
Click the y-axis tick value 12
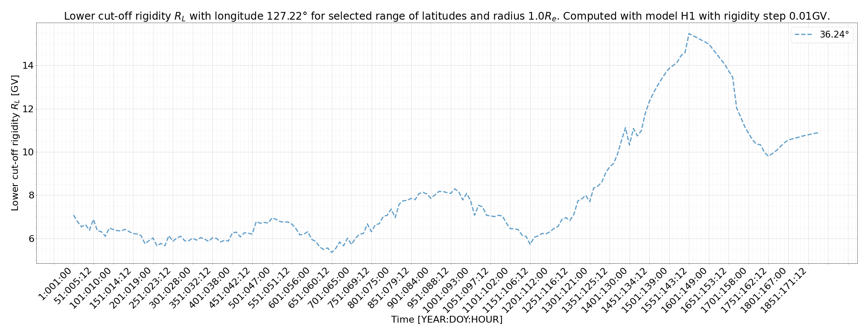28,109
